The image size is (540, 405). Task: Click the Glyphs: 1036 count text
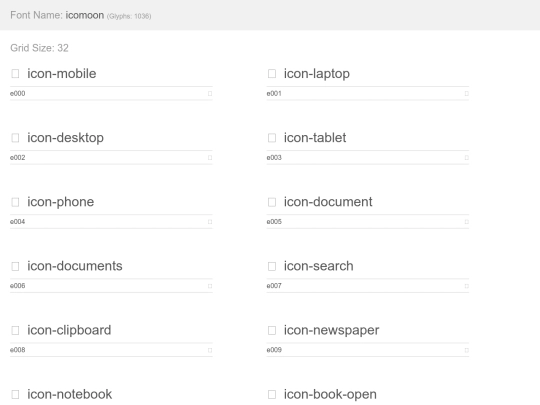click(129, 16)
